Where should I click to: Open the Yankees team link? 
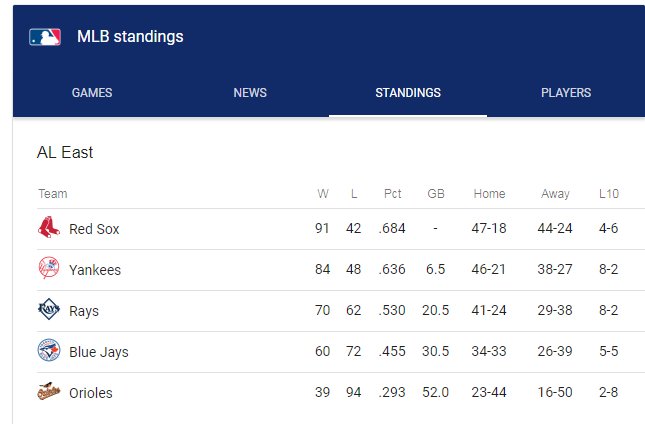pyautogui.click(x=95, y=270)
